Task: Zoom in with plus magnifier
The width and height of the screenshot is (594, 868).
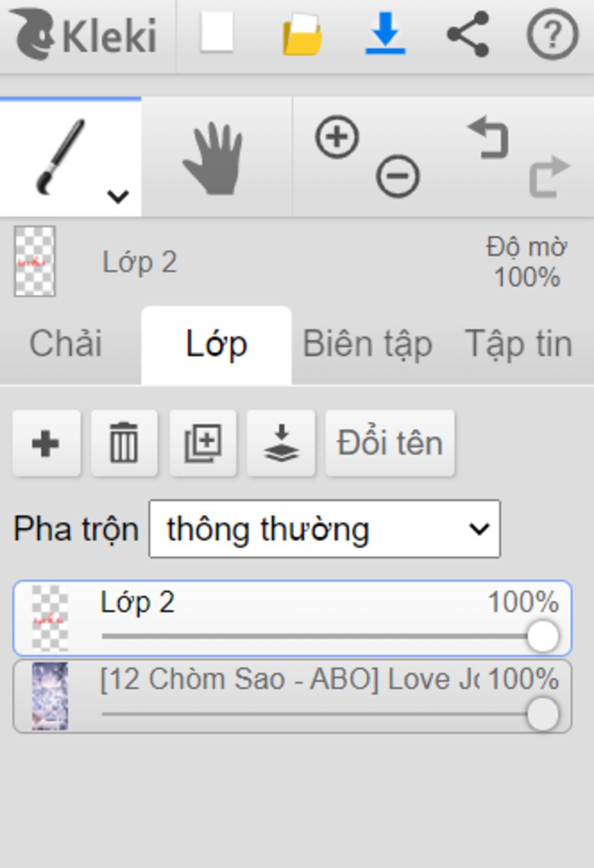Action: coord(337,137)
